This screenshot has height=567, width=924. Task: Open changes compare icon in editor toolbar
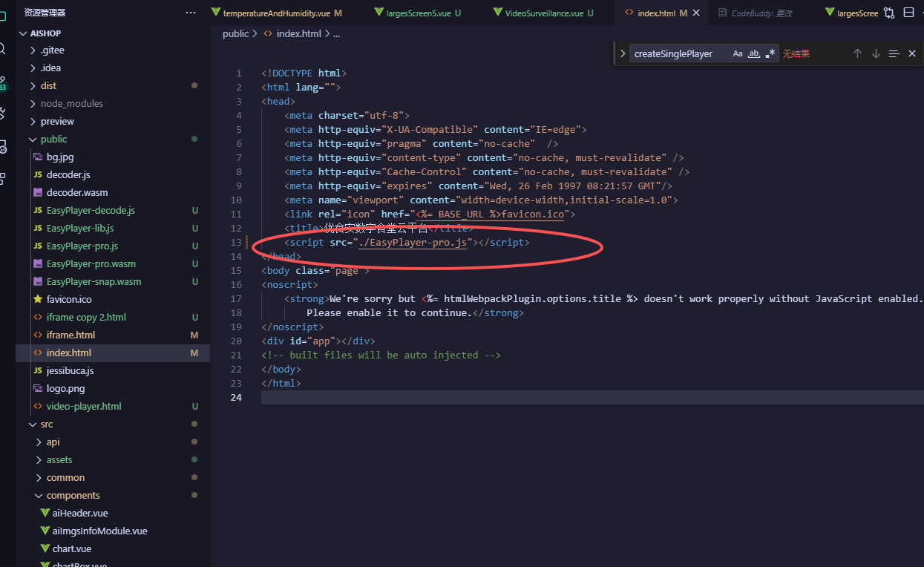tap(889, 13)
